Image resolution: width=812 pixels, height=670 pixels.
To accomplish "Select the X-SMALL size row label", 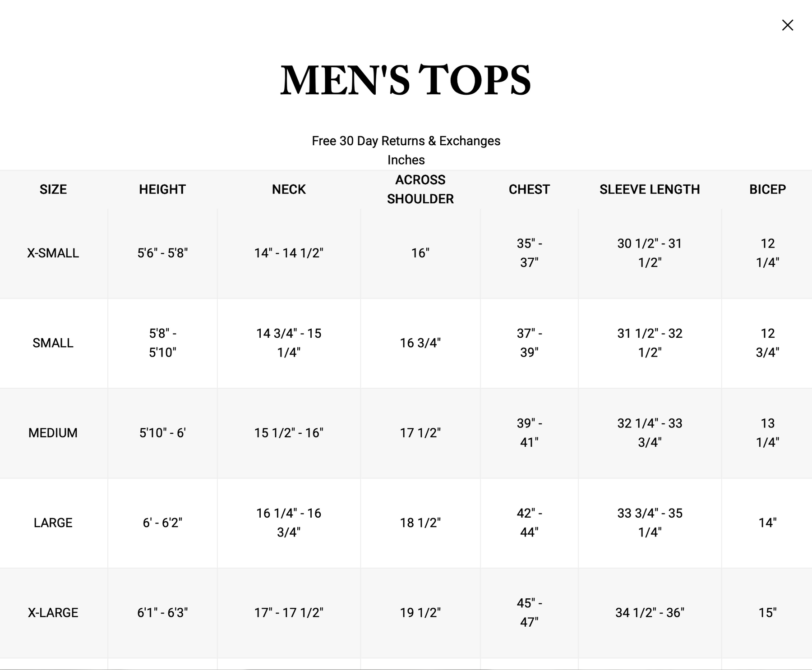I will pyautogui.click(x=53, y=253).
